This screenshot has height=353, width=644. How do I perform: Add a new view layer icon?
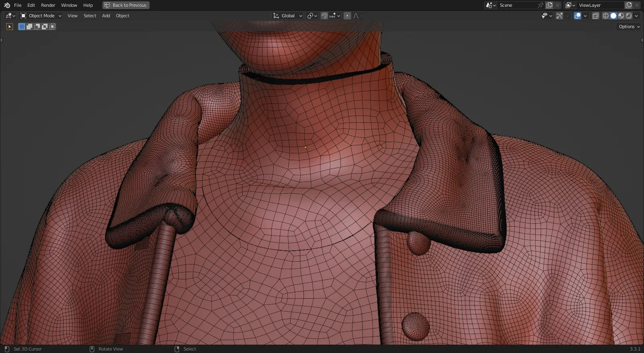pos(629,5)
